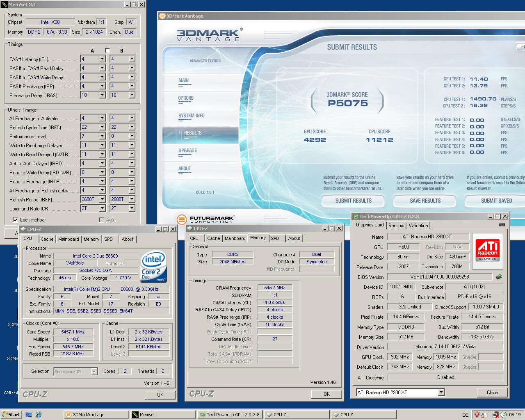This screenshot has width=525, height=420.
Task: Open the Sensors tab in GPU-Z
Action: click(x=396, y=225)
